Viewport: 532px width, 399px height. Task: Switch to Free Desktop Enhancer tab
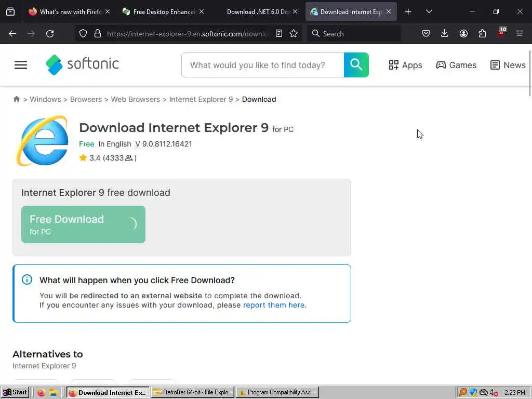164,12
